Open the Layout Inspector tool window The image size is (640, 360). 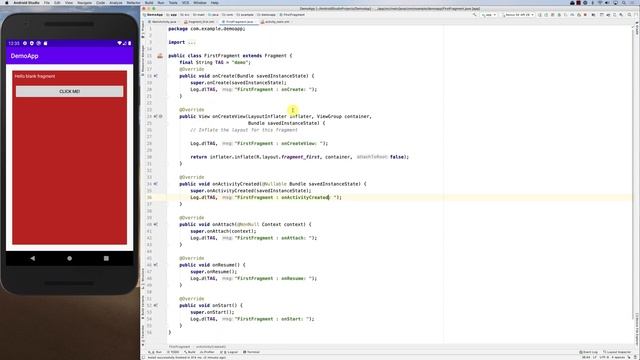point(617,352)
